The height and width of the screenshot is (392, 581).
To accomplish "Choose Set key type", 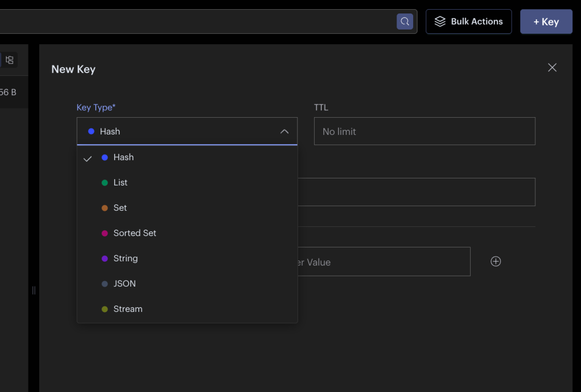I will (x=187, y=208).
